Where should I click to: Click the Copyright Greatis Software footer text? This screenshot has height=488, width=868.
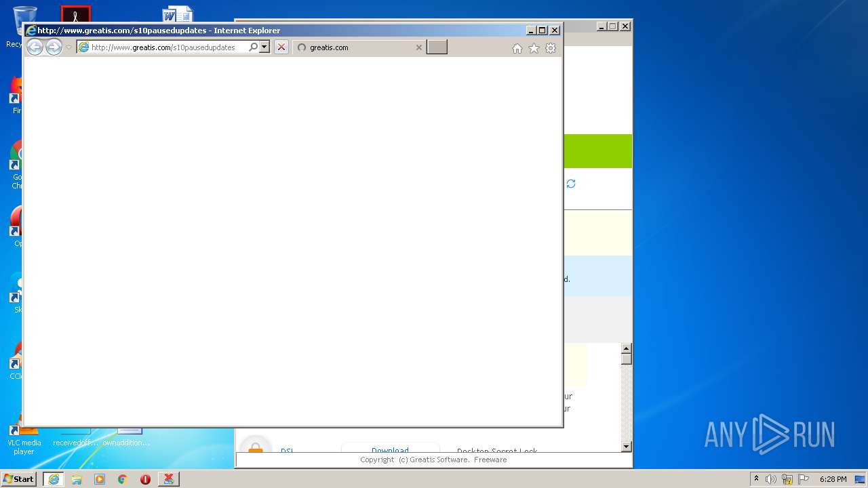click(x=433, y=460)
